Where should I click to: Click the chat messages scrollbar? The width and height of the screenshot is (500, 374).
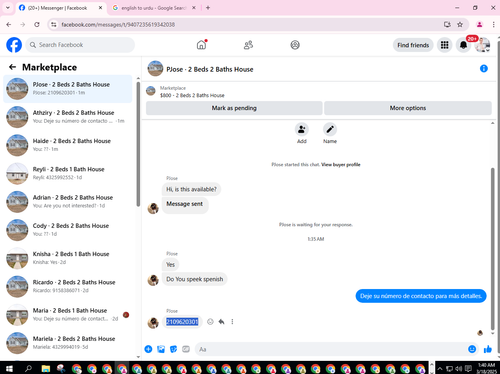tap(493, 248)
